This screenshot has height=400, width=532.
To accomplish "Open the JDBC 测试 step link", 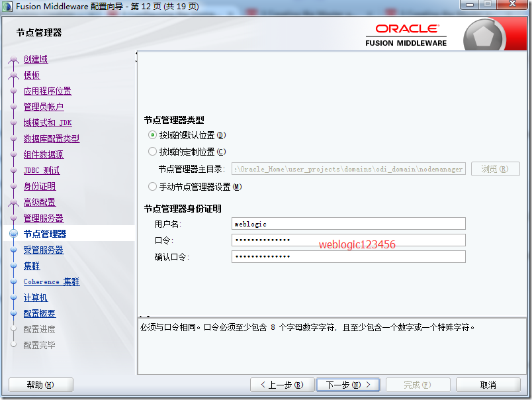I will pos(42,170).
